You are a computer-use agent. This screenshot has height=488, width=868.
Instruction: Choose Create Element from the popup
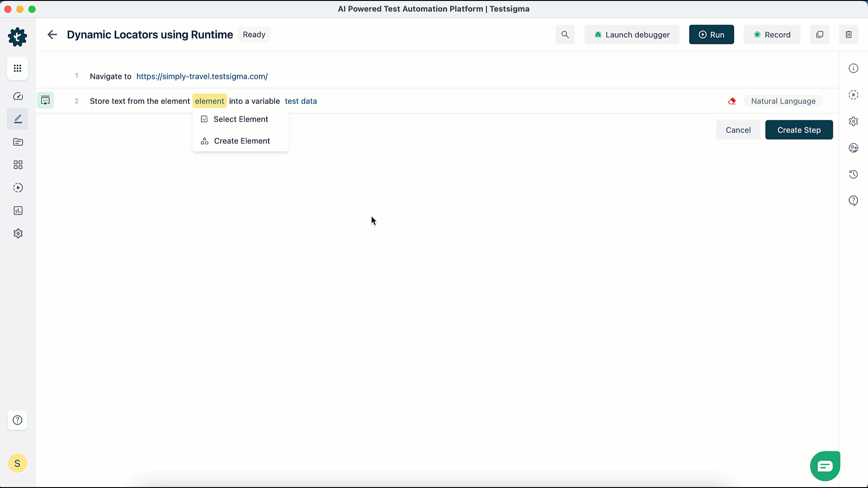pyautogui.click(x=242, y=141)
